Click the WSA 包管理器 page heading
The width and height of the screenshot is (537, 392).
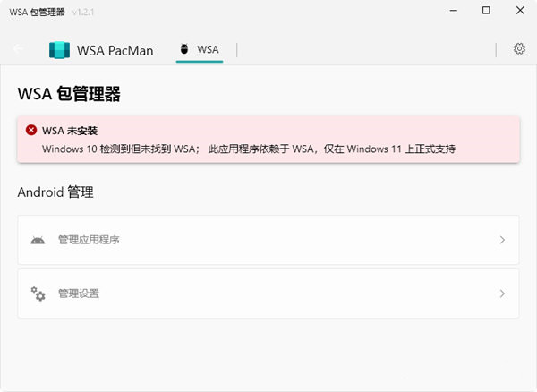69,94
